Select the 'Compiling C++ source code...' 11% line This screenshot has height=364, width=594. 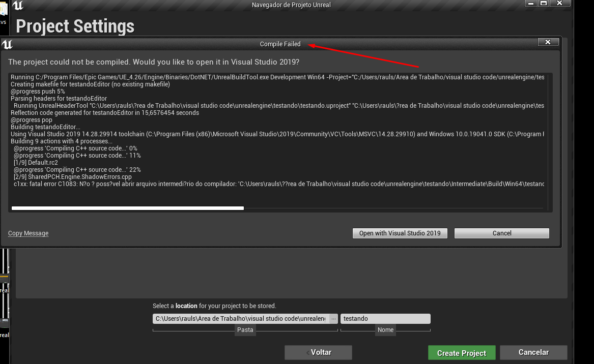click(77, 156)
